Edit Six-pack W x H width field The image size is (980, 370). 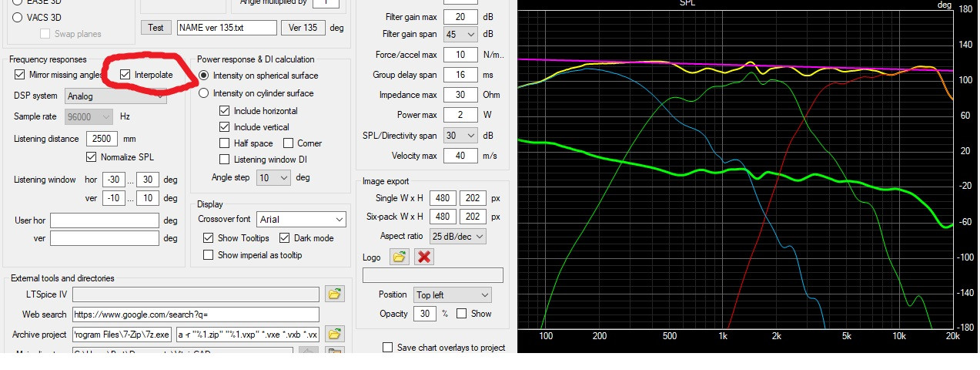(x=443, y=217)
